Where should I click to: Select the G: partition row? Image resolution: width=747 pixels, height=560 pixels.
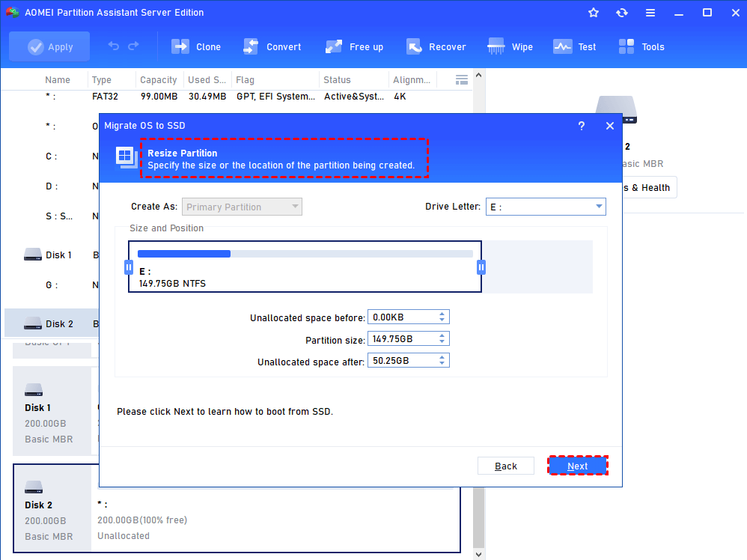pos(52,285)
